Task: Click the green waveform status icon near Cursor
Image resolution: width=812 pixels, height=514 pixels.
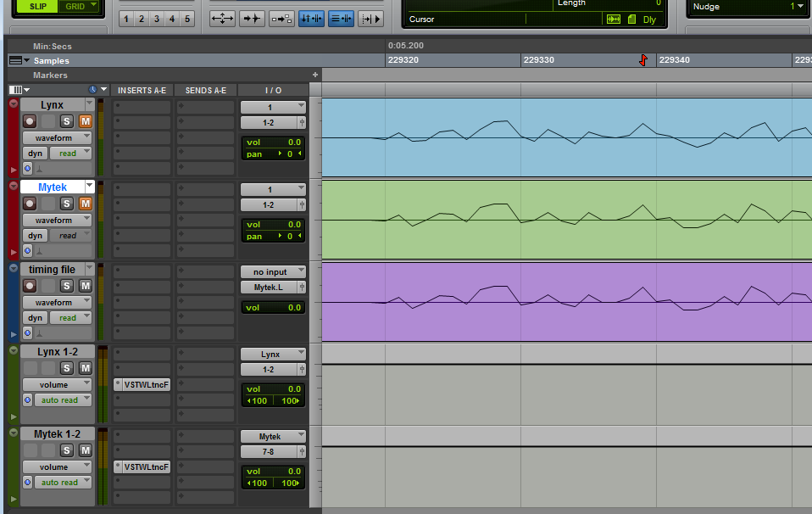Action: (x=614, y=20)
